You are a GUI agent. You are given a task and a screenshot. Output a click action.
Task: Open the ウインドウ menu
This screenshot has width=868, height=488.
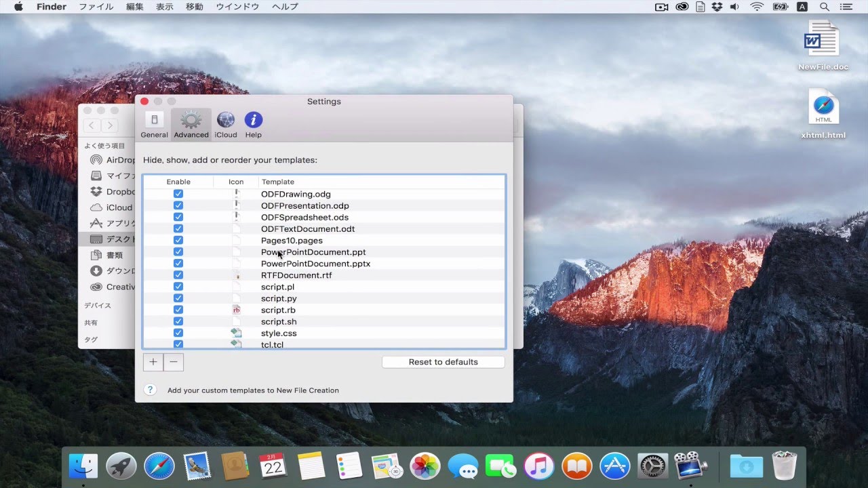237,7
